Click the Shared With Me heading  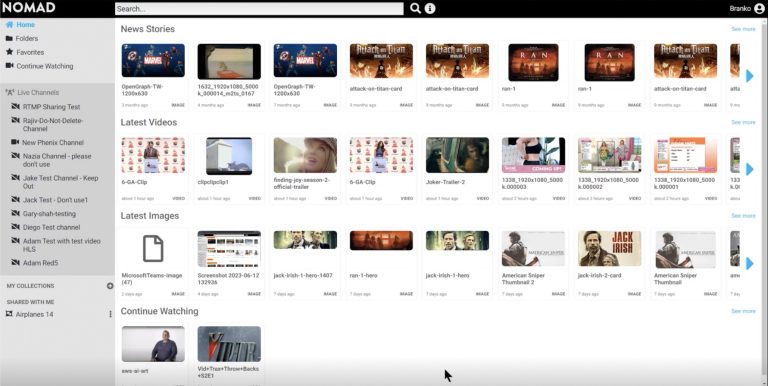click(30, 302)
